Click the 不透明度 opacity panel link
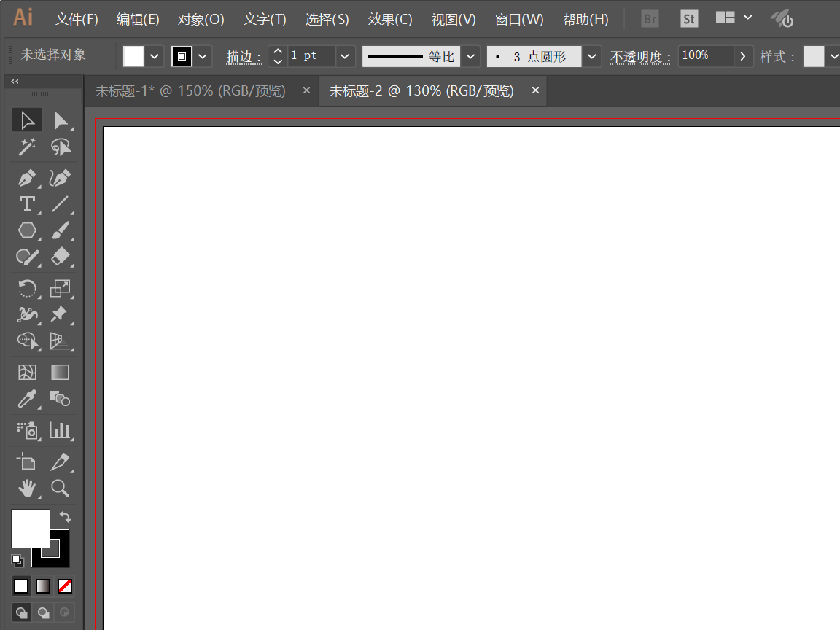This screenshot has height=630, width=840. tap(641, 56)
